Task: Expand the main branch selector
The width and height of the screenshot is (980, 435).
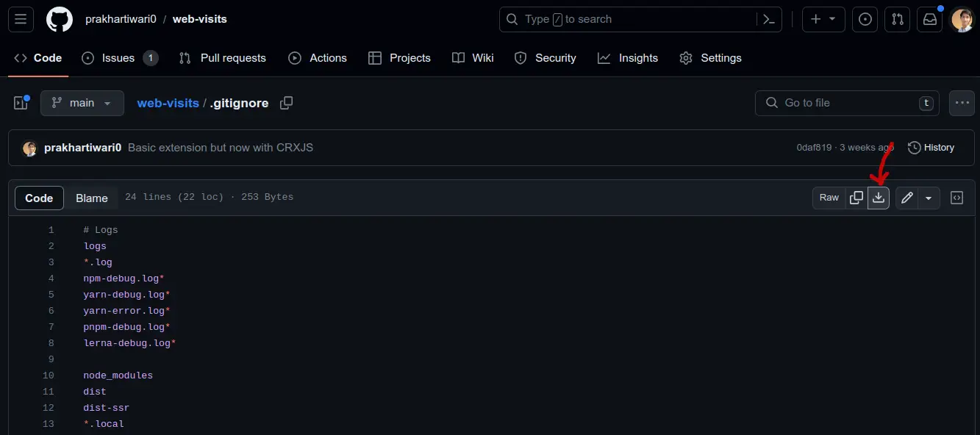Action: pos(82,103)
